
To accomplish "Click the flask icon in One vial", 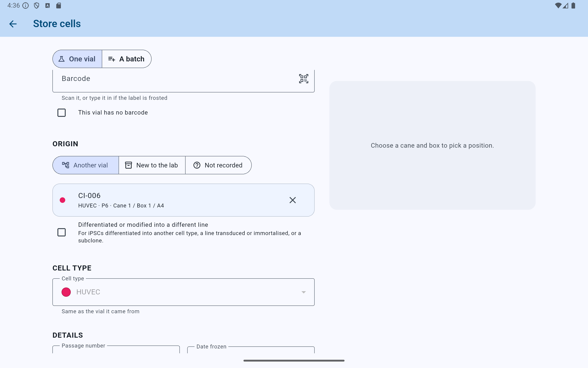I will (x=62, y=59).
